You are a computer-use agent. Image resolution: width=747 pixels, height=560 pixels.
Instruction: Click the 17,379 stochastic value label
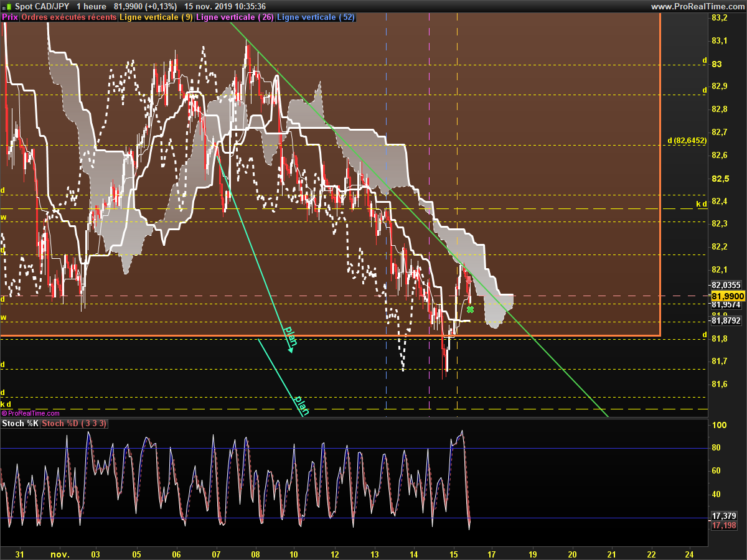click(x=723, y=516)
